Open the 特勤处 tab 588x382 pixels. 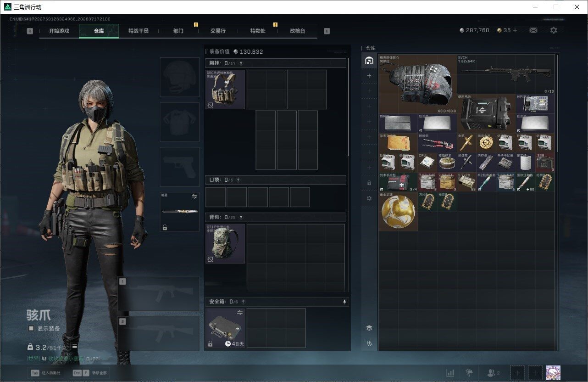click(x=258, y=31)
